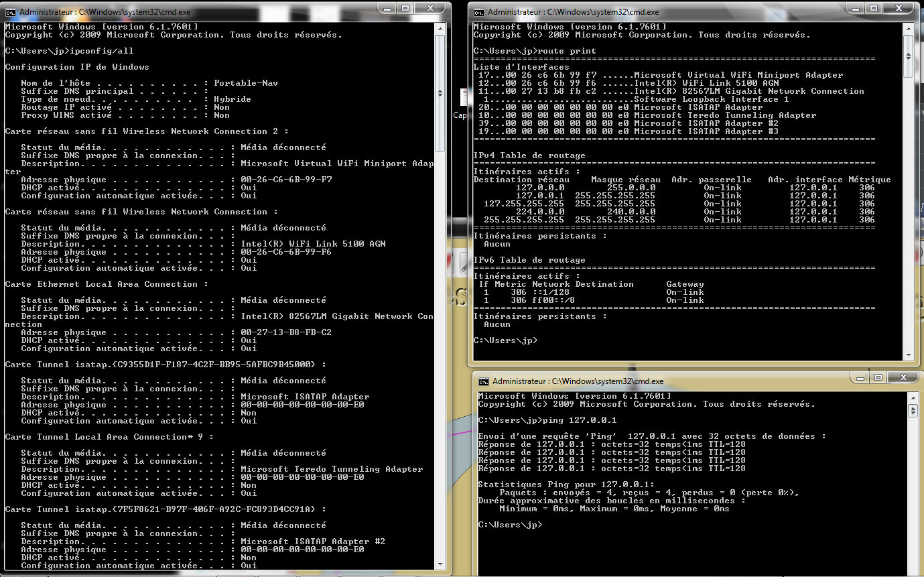Close the ipconfig/all command window
Viewport: 924px width, 577px height.
[430, 8]
